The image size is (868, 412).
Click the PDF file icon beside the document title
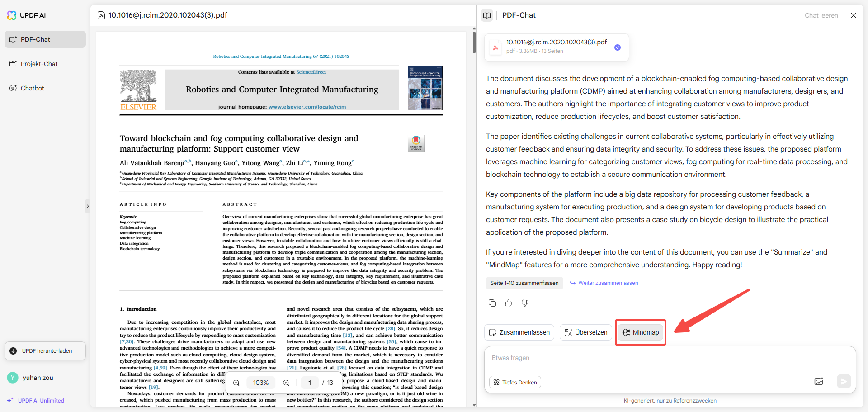[101, 15]
